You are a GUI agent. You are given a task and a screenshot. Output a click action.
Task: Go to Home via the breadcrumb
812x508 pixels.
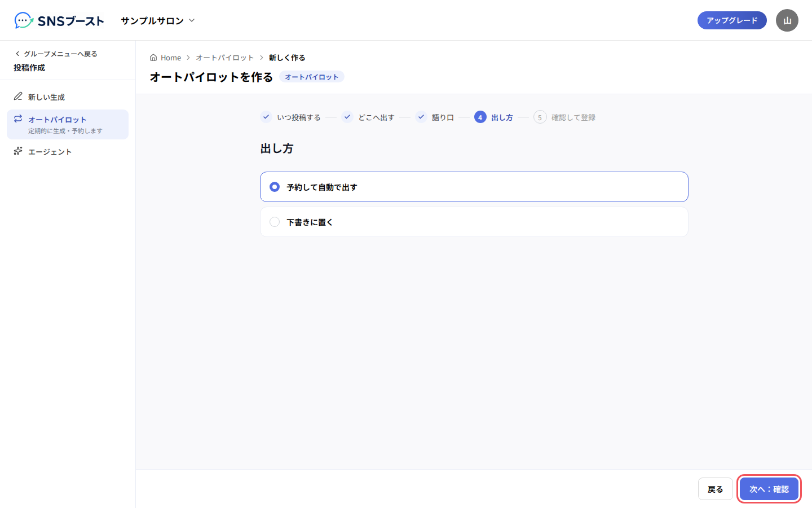pos(165,58)
